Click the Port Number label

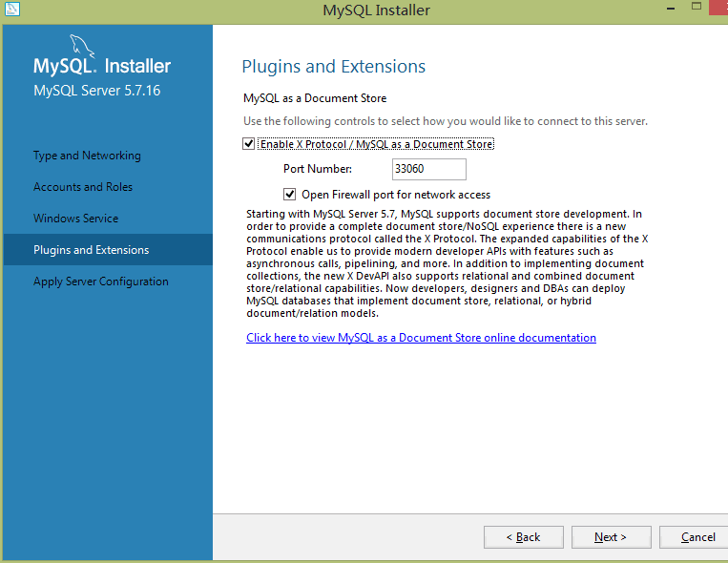(318, 169)
